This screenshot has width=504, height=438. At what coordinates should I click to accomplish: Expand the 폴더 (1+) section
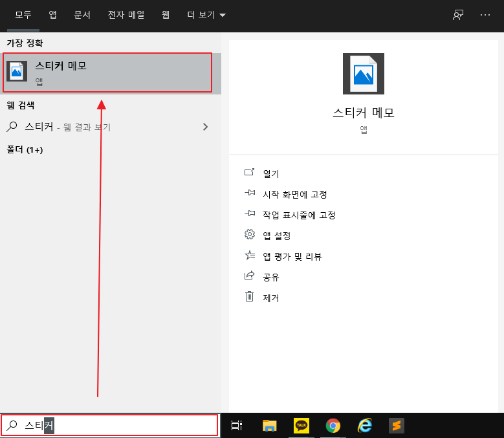25,149
